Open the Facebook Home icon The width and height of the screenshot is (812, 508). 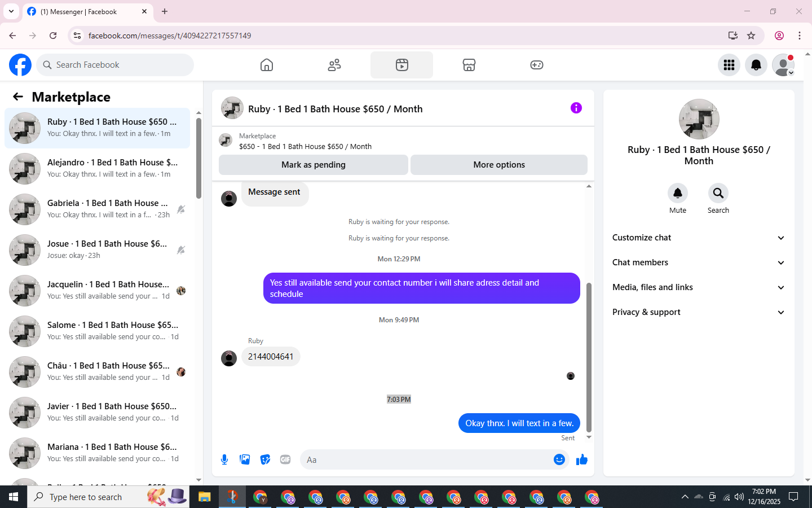267,65
